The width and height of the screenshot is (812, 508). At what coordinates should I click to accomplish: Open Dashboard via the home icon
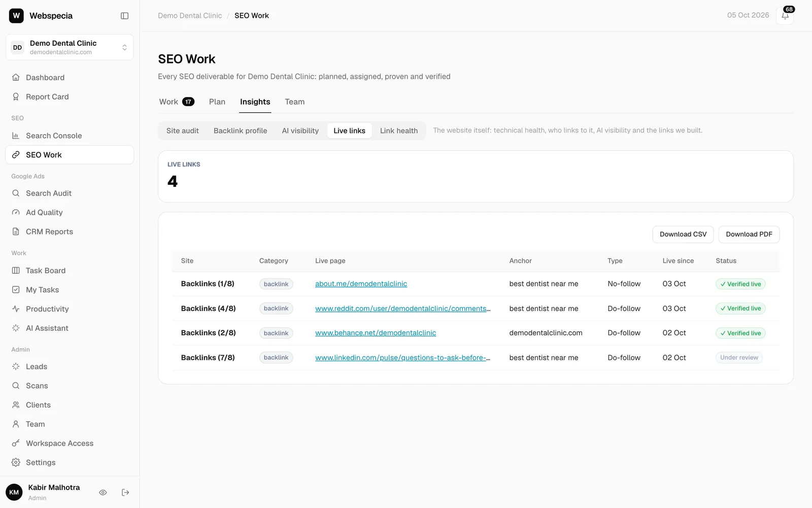pyautogui.click(x=16, y=78)
